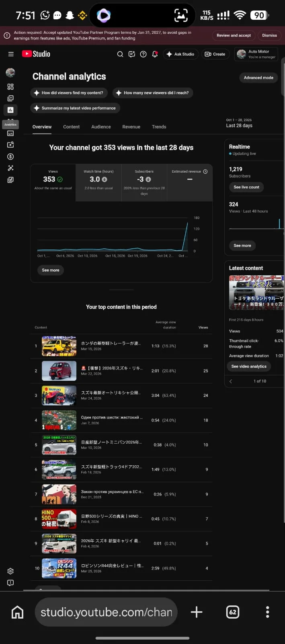Open Settings gear in sidebar
This screenshot has height=644, width=285.
10,571
